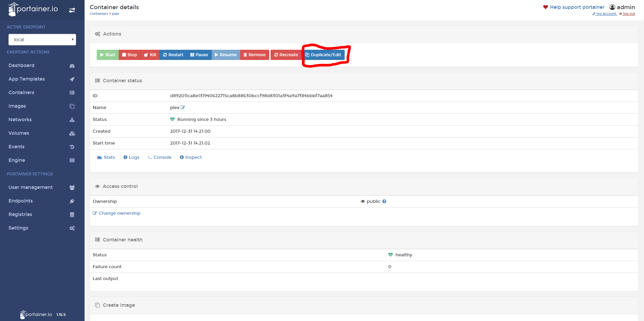Click Help support portainer link
This screenshot has width=644, height=321.
pos(577,7)
